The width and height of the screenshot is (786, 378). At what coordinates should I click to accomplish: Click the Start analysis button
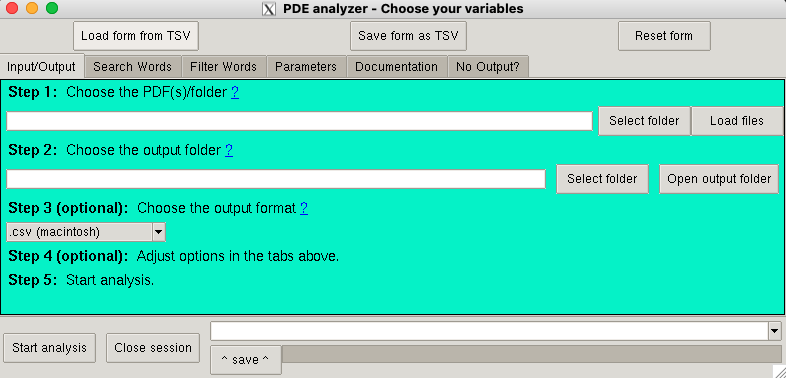49,348
